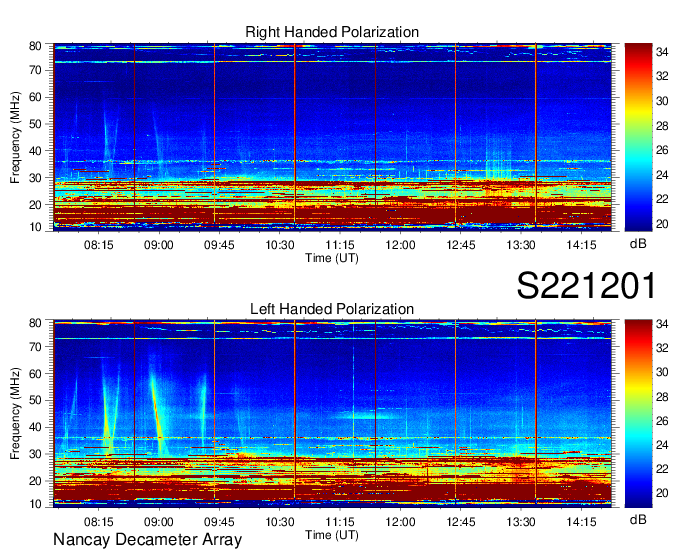Click the Right Handed plot's colorbar
Viewport: 680px width, 552px height.
coord(638,137)
